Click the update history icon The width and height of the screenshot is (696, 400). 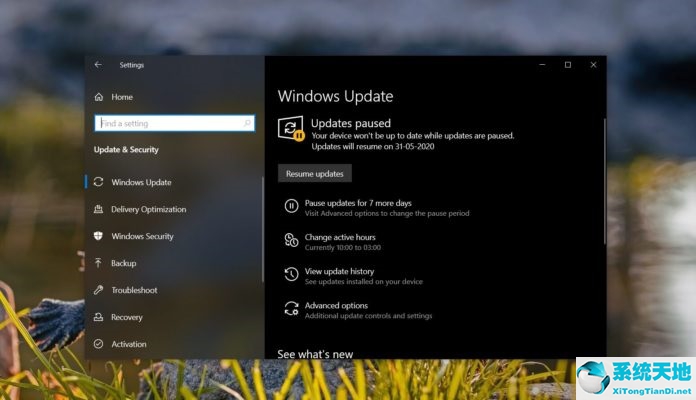click(x=291, y=274)
